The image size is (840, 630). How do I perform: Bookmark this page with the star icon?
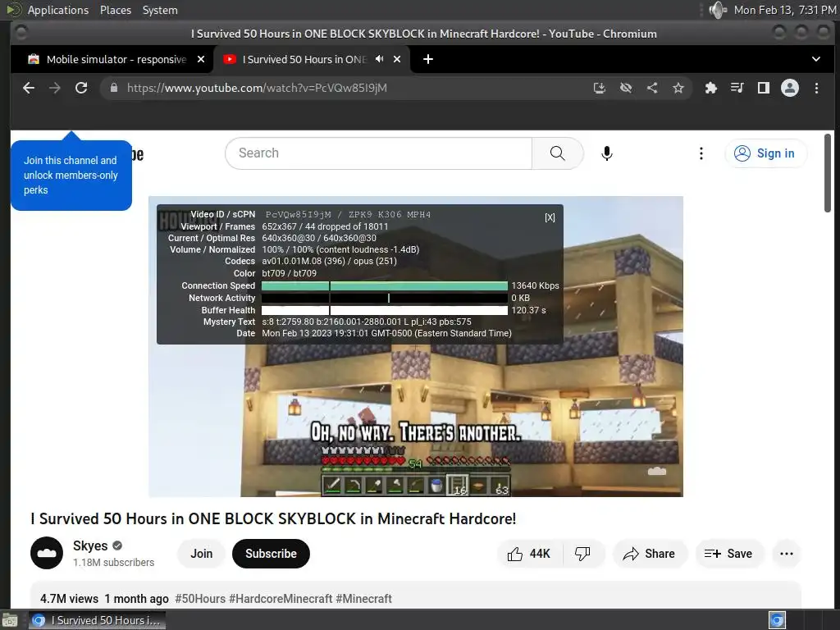pyautogui.click(x=678, y=88)
